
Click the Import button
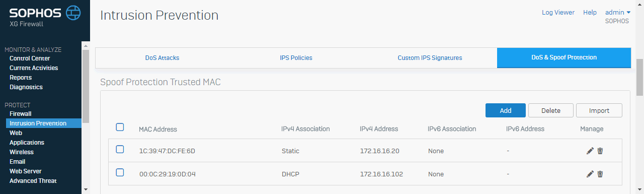599,110
